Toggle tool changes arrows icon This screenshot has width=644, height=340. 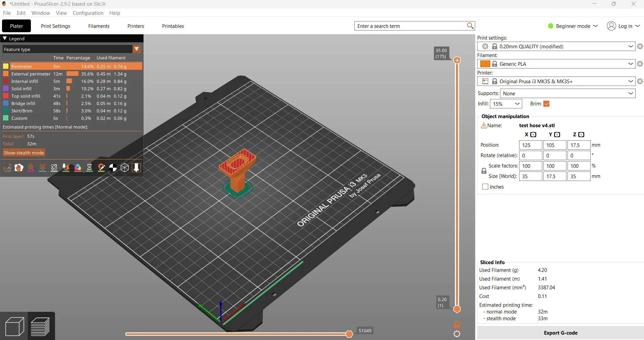point(66,167)
